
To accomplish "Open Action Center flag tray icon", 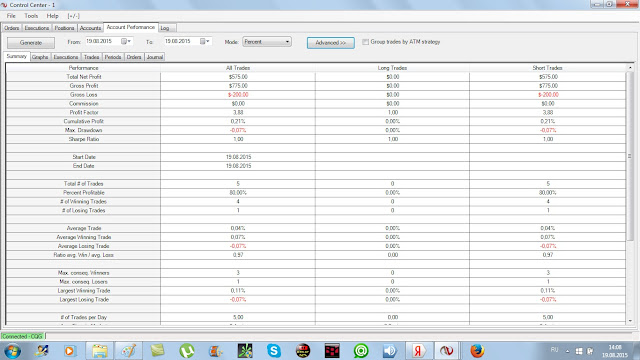I will [590, 351].
